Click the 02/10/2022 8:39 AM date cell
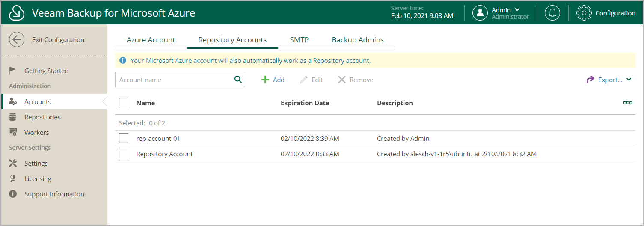Viewport: 644px width, 226px height. pyautogui.click(x=310, y=138)
